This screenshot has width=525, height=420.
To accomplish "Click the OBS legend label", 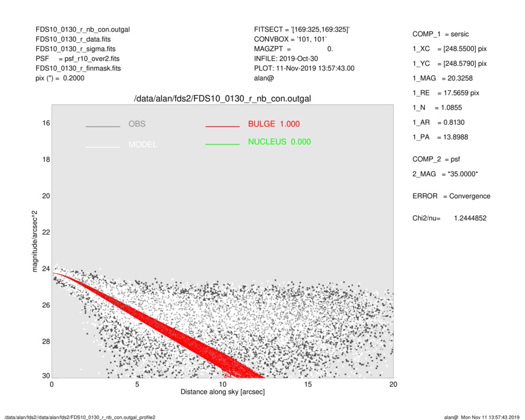I will click(x=137, y=124).
